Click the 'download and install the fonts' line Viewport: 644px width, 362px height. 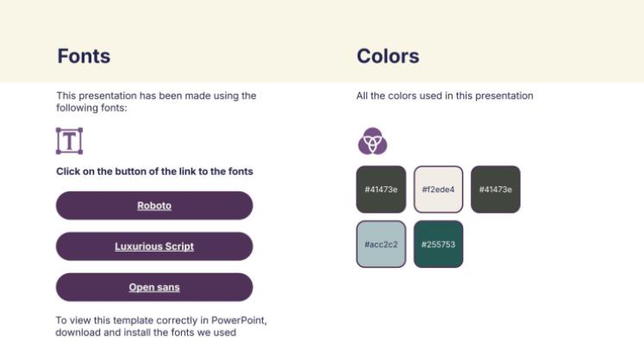click(x=146, y=332)
